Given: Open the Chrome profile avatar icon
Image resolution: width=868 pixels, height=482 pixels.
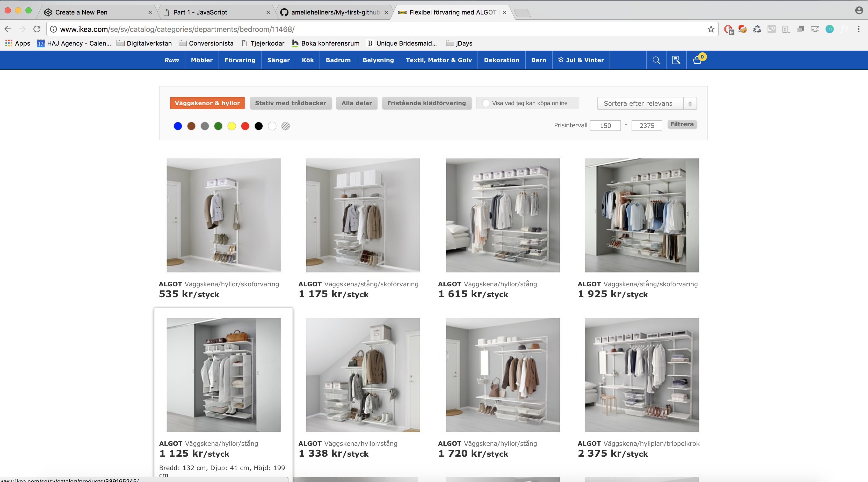Looking at the screenshot, I should (859, 11).
